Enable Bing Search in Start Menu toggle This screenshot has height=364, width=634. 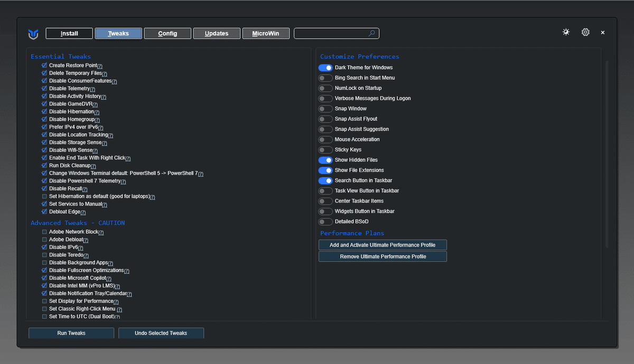325,78
